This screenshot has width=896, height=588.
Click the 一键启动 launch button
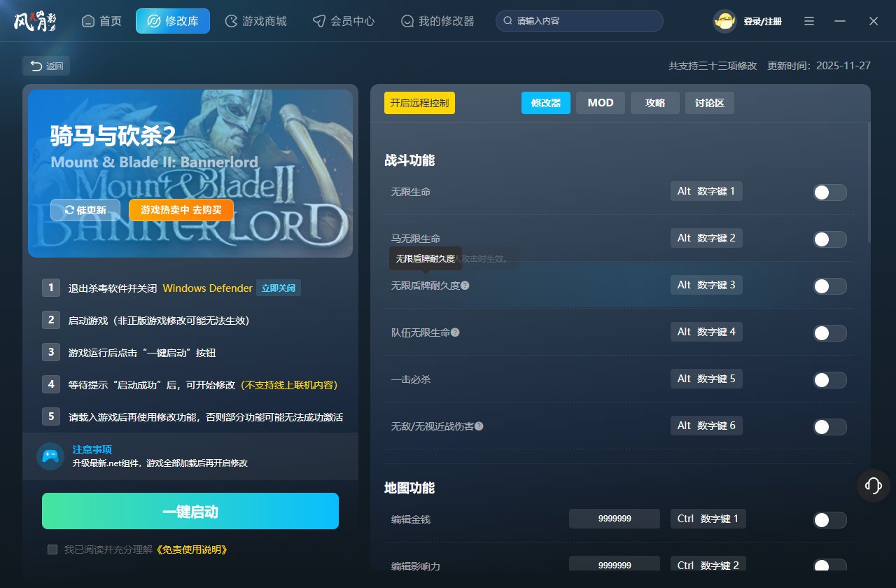(x=190, y=511)
